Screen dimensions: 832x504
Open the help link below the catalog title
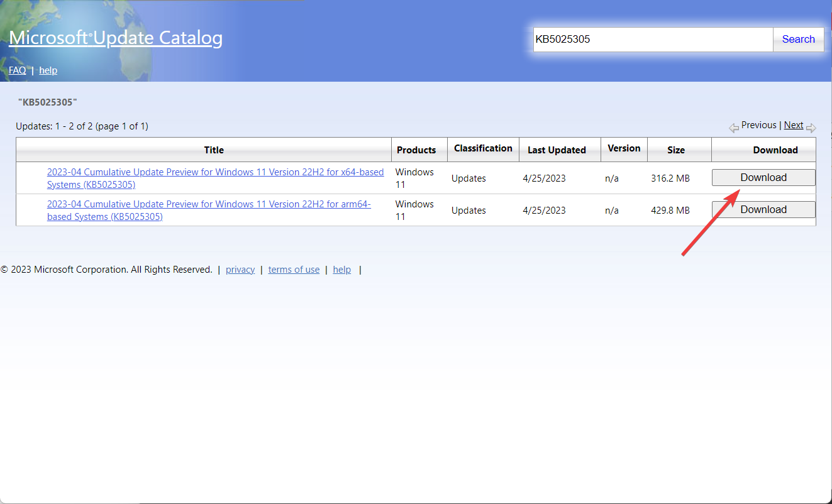(x=48, y=70)
